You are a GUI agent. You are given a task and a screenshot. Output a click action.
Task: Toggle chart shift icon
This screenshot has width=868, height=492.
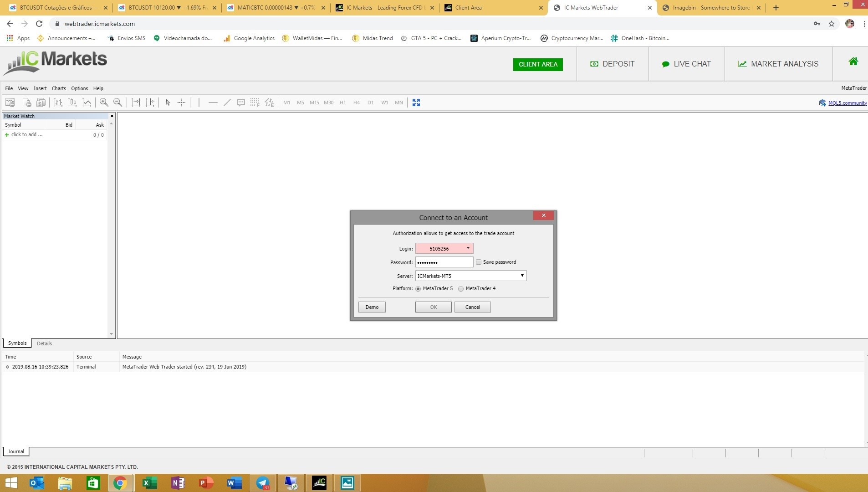coord(150,102)
